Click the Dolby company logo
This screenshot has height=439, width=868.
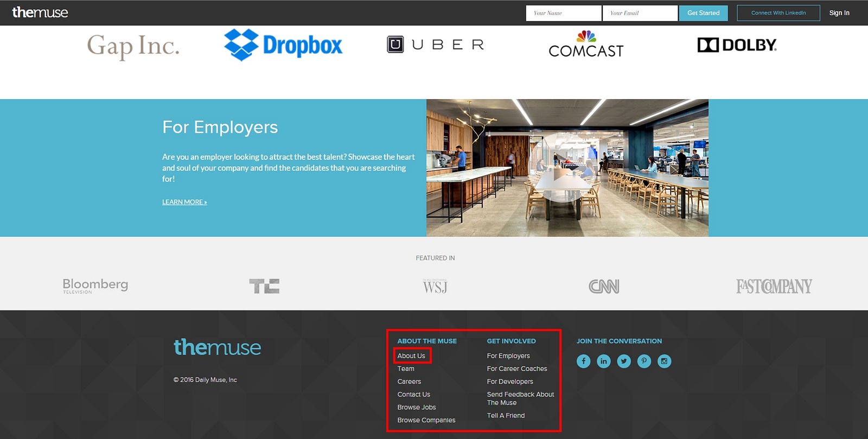tap(737, 45)
